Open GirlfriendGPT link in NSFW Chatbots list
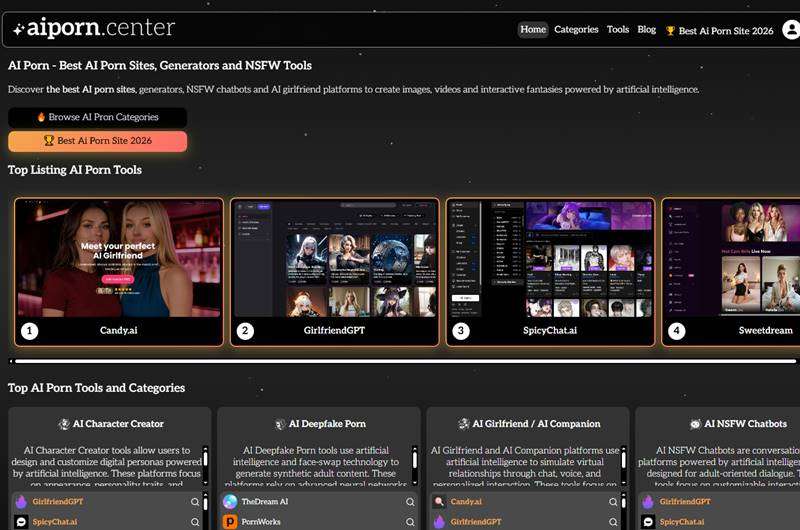This screenshot has height=530, width=800. [x=685, y=502]
